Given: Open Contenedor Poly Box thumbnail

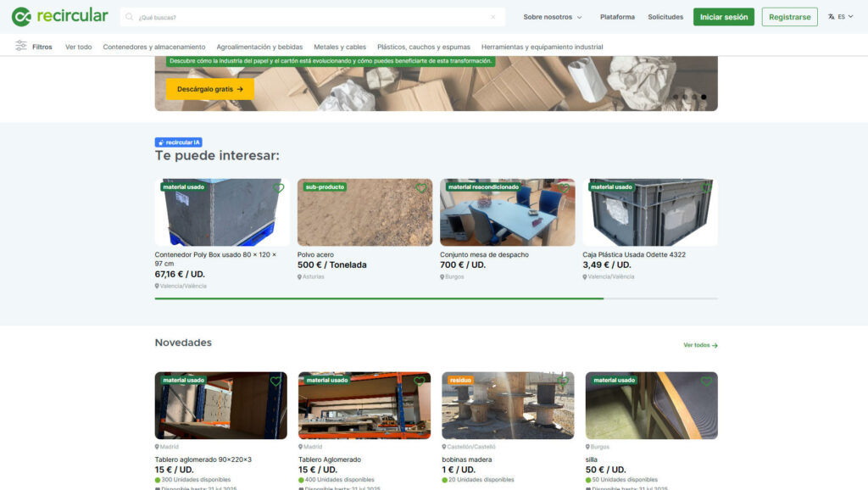Looking at the screenshot, I should point(222,212).
